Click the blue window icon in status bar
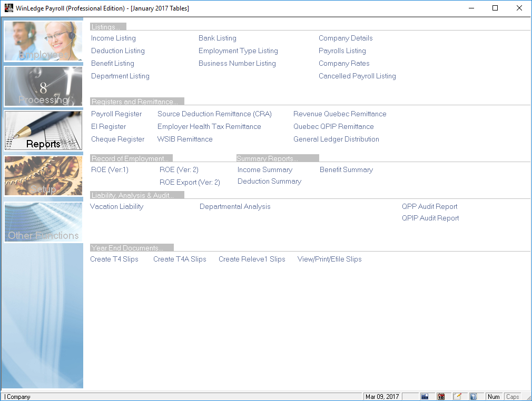The width and height of the screenshot is (532, 401). tap(425, 396)
